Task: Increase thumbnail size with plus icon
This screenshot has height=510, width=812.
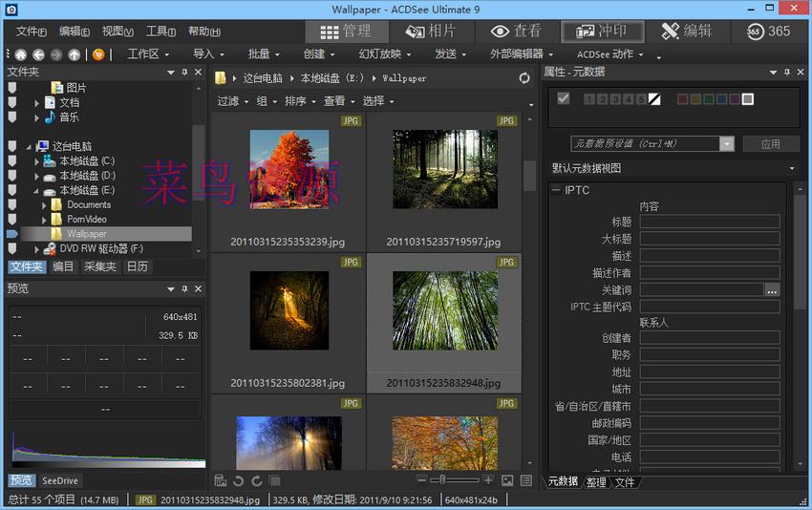Action: tap(488, 480)
